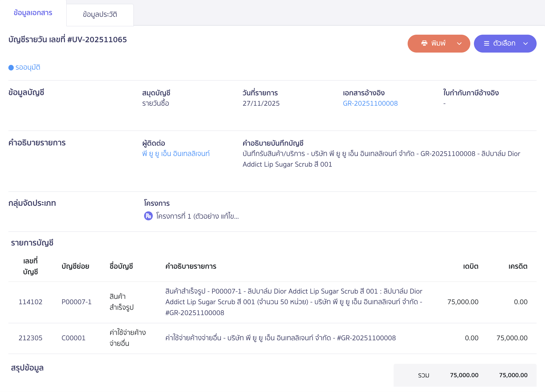Click the purple building project icon
545x392 pixels.
click(148, 216)
